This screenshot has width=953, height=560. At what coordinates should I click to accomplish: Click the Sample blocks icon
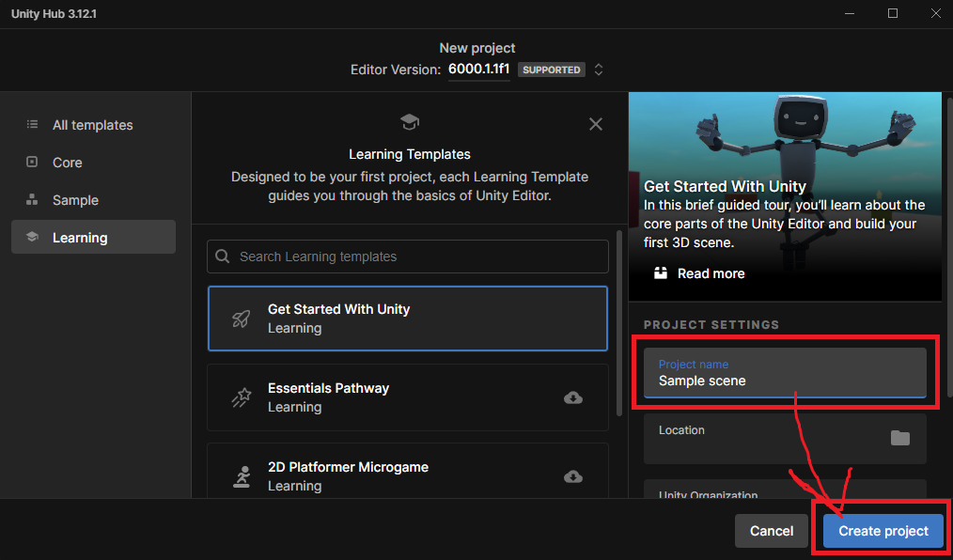tap(32, 200)
